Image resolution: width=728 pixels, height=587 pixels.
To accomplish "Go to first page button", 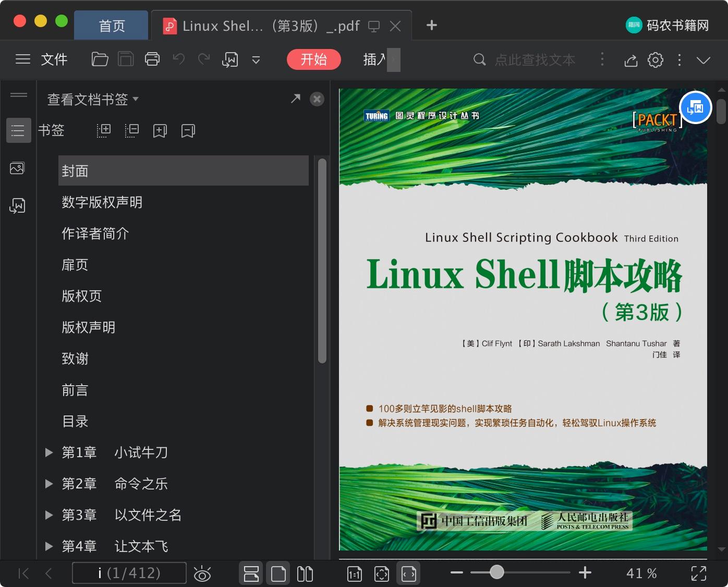I will click(23, 573).
